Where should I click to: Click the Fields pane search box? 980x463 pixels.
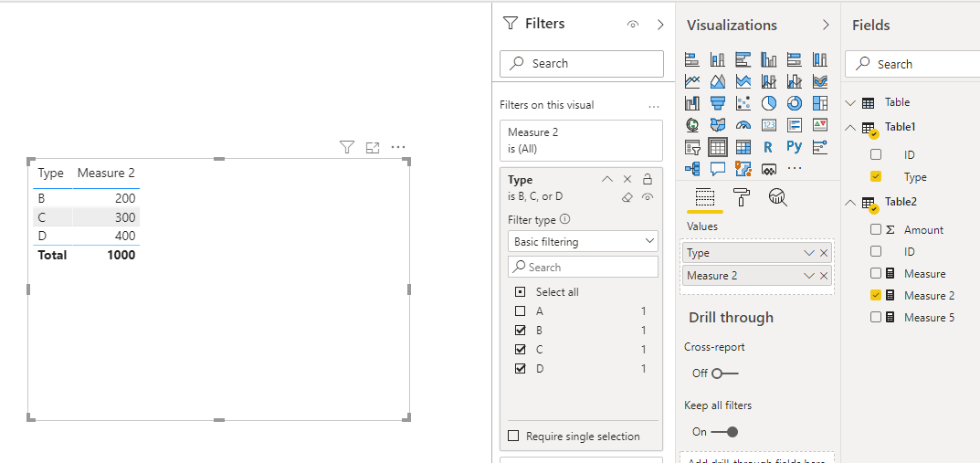pyautogui.click(x=912, y=64)
